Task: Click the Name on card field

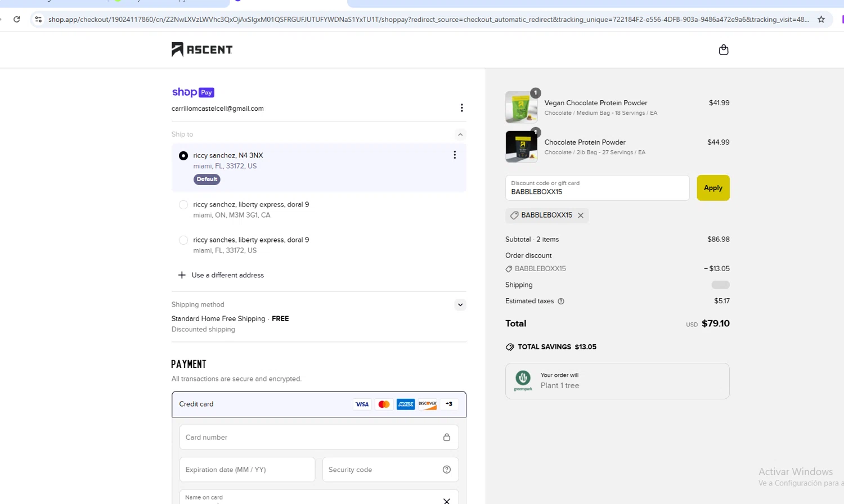Action: tap(319, 497)
